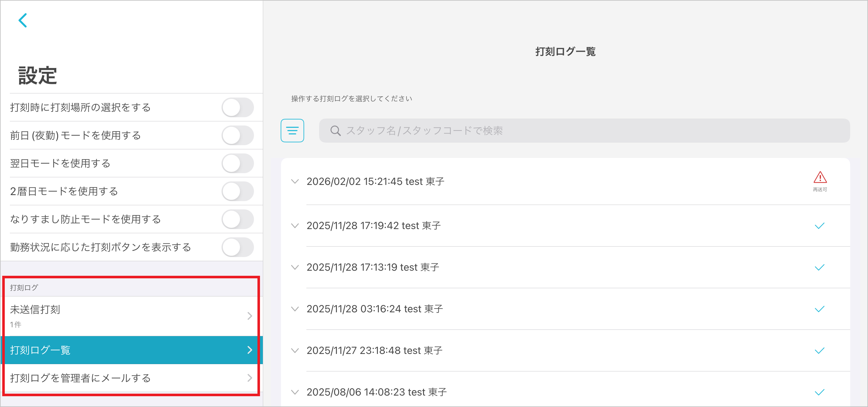
Task: Click the red resend warning icon
Action: pos(819,177)
